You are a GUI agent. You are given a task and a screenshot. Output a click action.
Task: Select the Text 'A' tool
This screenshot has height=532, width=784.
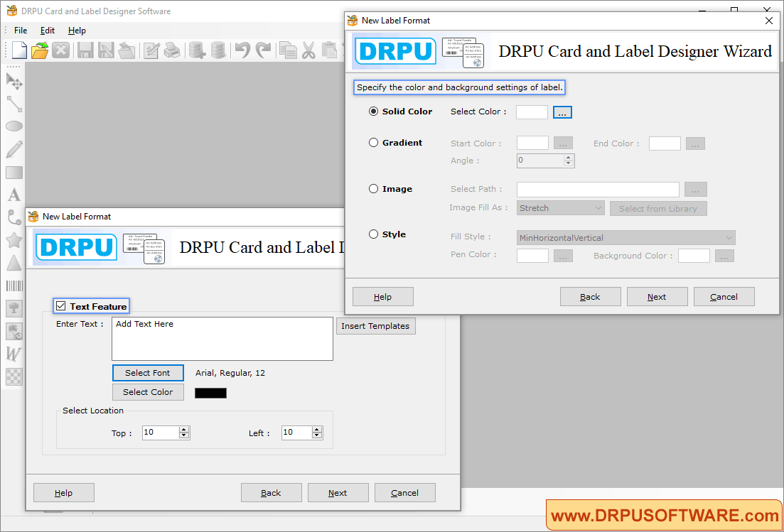coord(14,195)
